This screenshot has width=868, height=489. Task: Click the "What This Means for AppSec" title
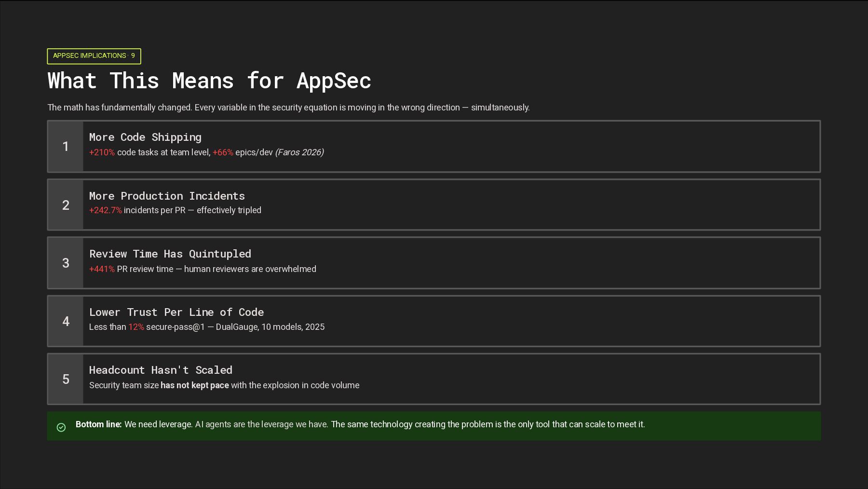209,81
